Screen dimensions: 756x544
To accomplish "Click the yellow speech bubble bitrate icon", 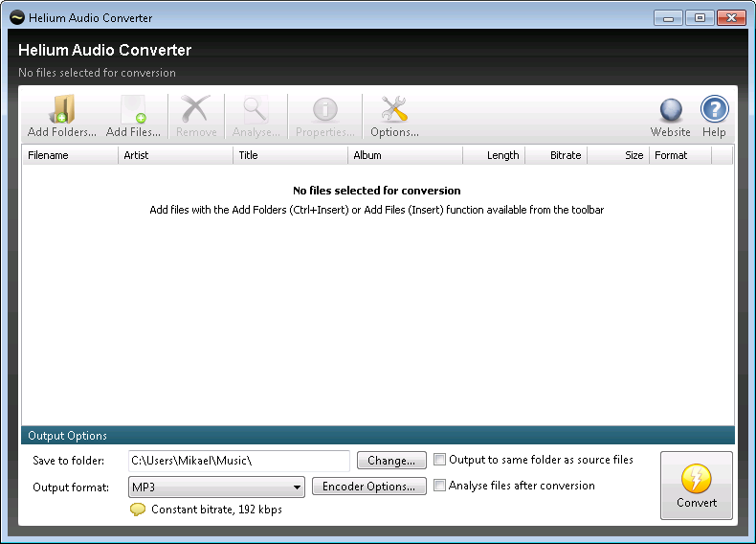I will click(138, 510).
